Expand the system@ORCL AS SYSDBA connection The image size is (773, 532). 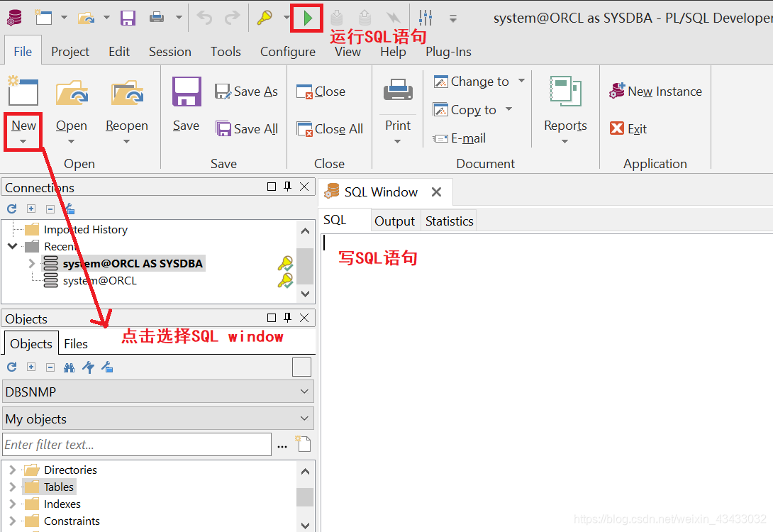[x=31, y=263]
